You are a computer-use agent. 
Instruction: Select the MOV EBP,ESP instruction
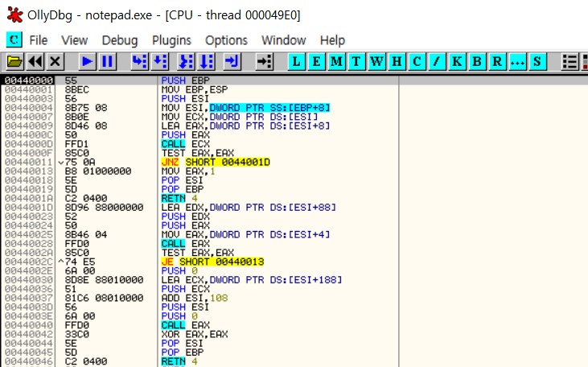point(195,89)
